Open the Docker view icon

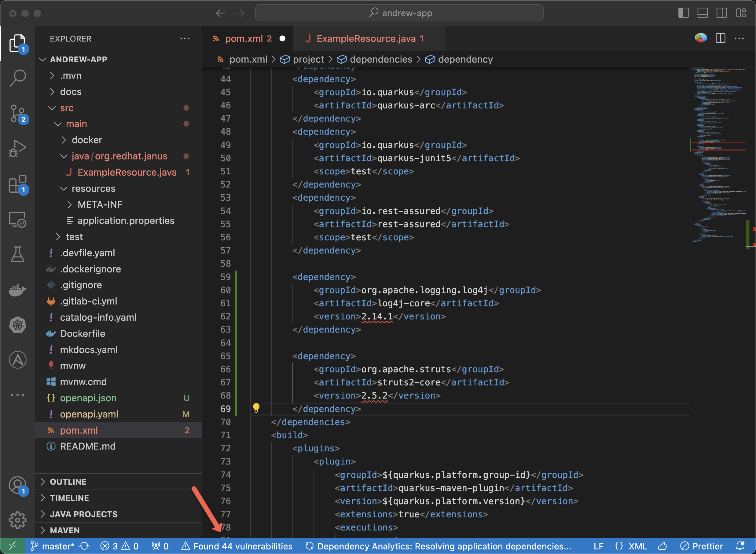pyautogui.click(x=17, y=290)
